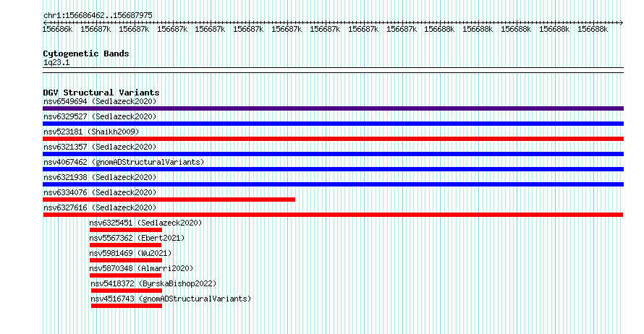This screenshot has width=644, height=334.
Task: Select nsv6321938 (Sedlazeck2020) label
Action: pos(100,177)
